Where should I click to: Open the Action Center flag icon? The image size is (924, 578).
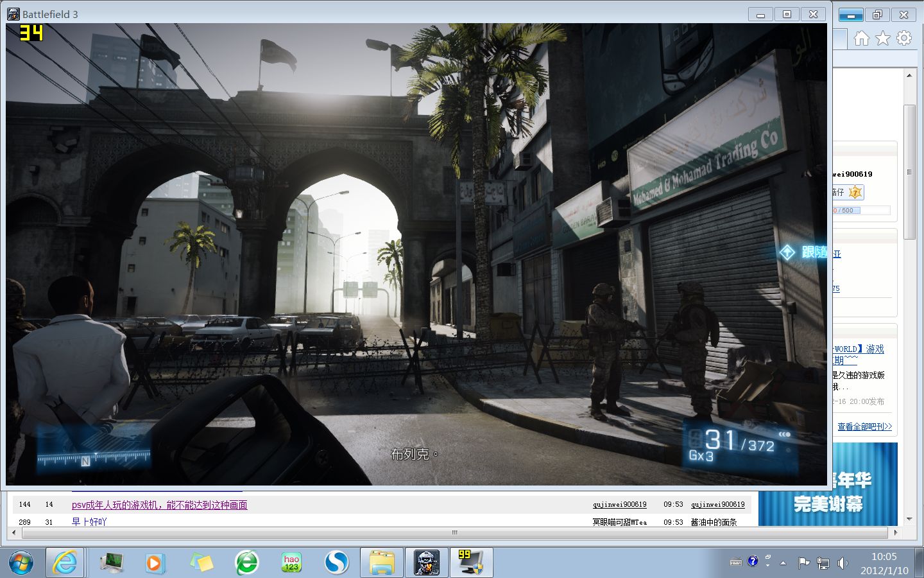tap(803, 563)
